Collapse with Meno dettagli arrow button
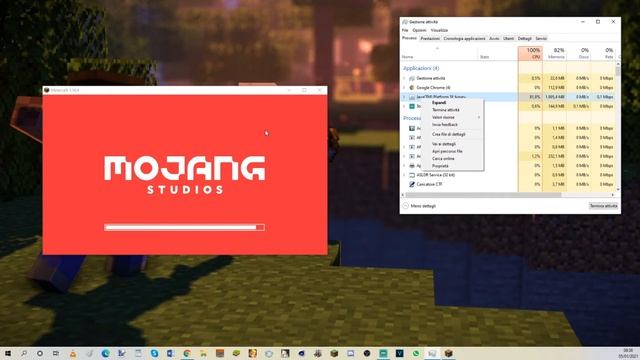This screenshot has height=360, width=640. [x=405, y=206]
